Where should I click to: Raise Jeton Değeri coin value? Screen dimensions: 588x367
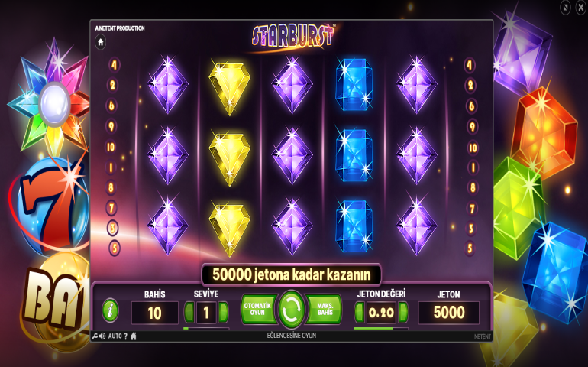point(403,312)
